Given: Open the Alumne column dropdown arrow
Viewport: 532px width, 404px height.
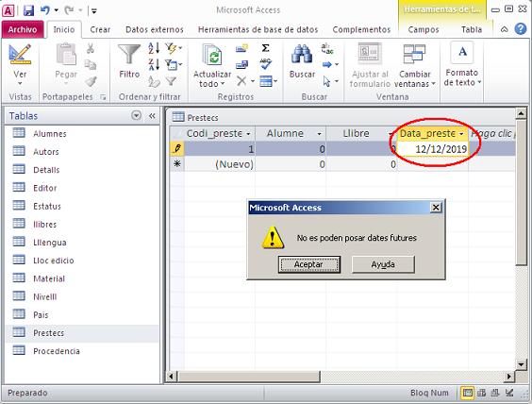Looking at the screenshot, I should pos(319,134).
